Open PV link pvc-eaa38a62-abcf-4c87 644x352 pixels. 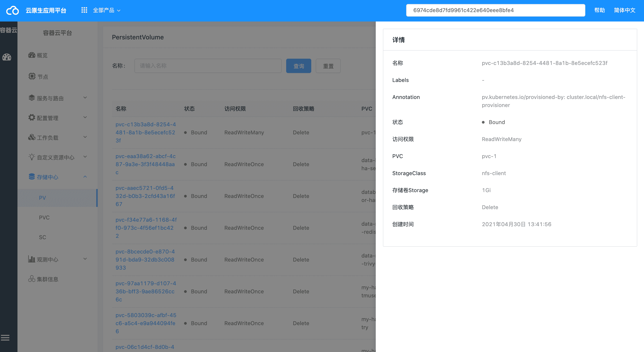point(146,164)
